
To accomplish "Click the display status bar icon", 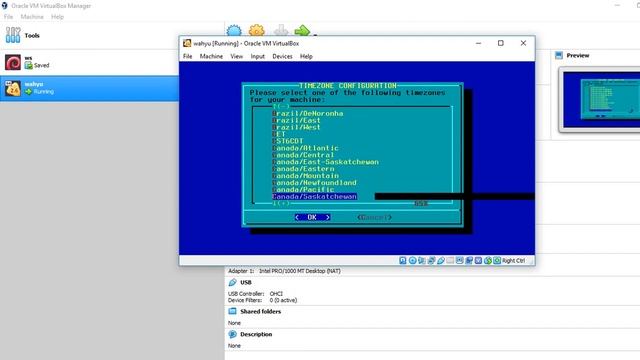I will tap(460, 260).
